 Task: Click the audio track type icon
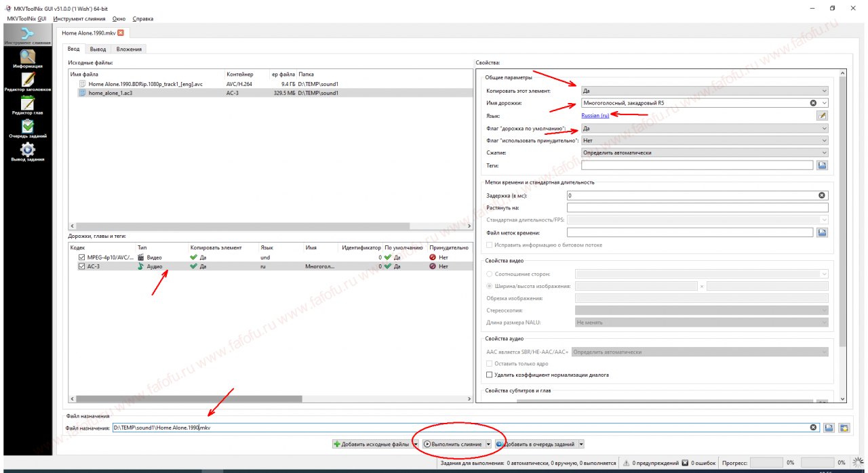(141, 266)
